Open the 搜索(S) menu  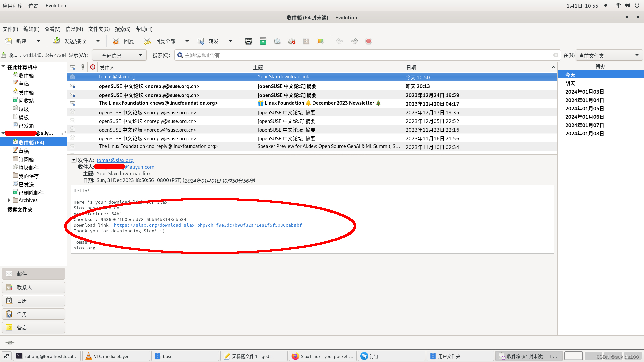122,29
